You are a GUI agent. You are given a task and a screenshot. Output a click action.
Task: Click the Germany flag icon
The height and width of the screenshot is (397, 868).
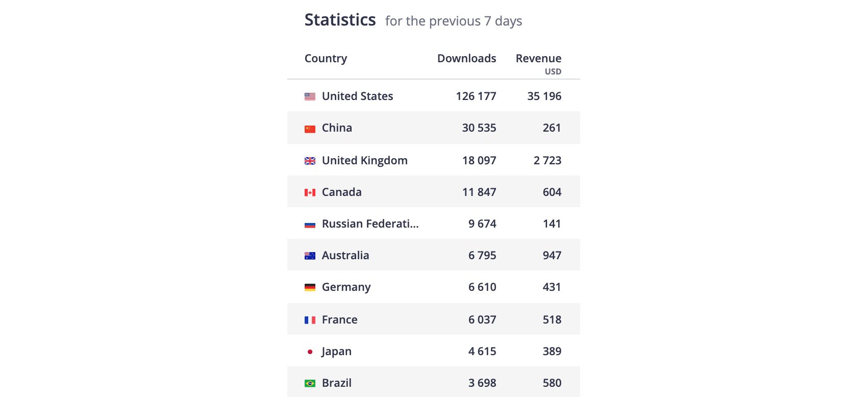(x=310, y=287)
